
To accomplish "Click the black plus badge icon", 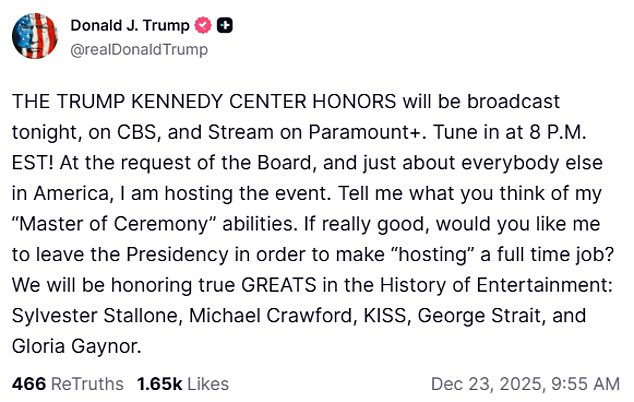I will pos(225,26).
